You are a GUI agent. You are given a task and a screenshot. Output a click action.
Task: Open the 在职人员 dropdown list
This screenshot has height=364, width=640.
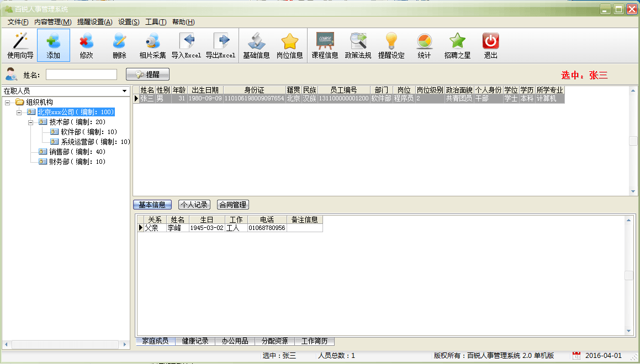tap(124, 91)
